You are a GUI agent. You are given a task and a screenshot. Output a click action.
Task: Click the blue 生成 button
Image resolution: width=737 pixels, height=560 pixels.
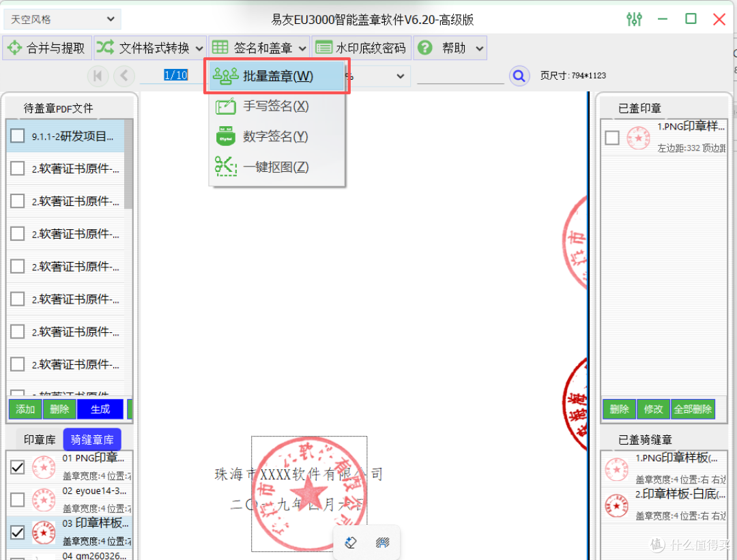(x=100, y=409)
